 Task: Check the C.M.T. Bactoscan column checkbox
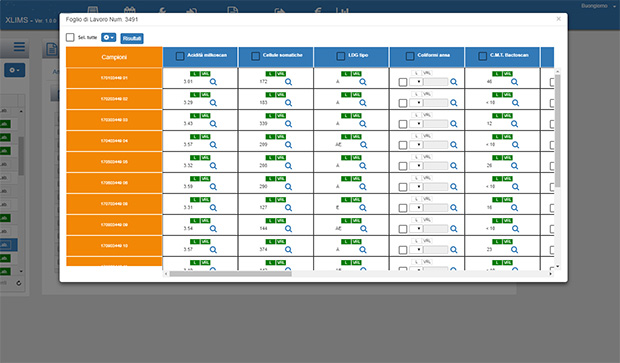pos(482,56)
